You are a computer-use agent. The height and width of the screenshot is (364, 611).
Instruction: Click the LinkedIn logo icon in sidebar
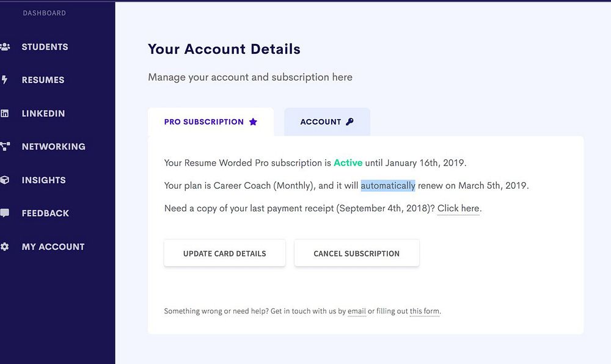coord(5,114)
